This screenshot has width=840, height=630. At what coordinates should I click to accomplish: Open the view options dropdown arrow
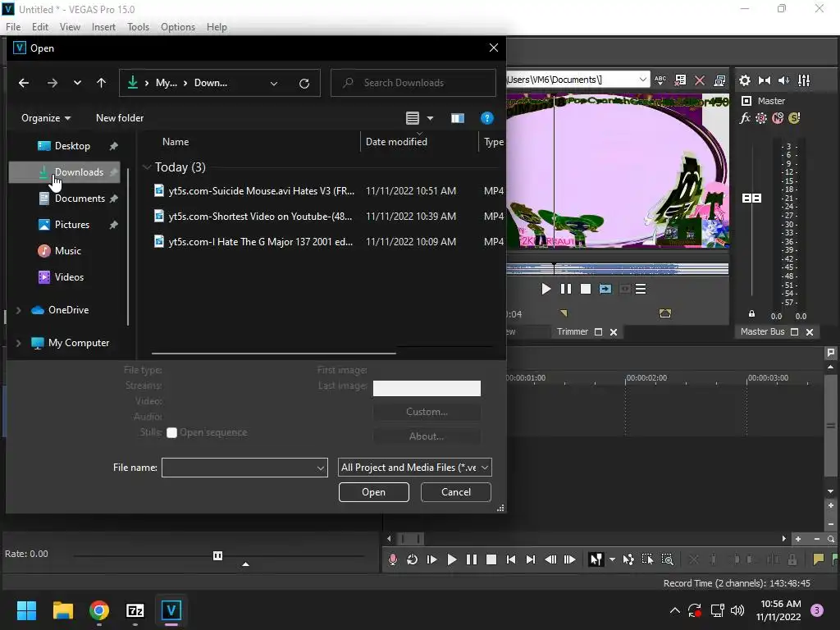pyautogui.click(x=430, y=118)
